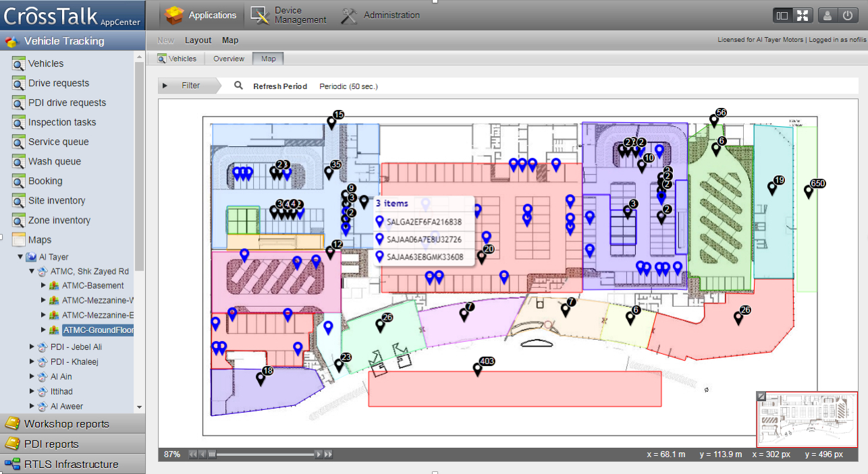Expand PDI - Jebel Ali node

[32, 347]
